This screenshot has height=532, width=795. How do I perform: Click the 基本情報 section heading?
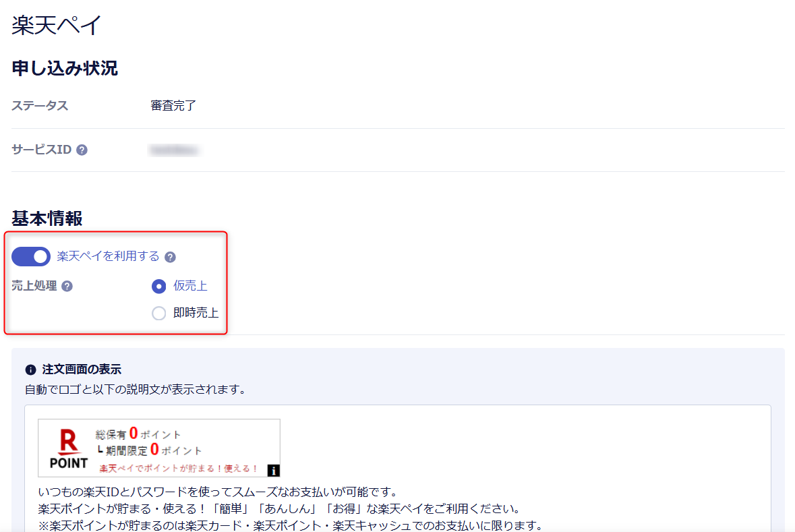point(47,218)
